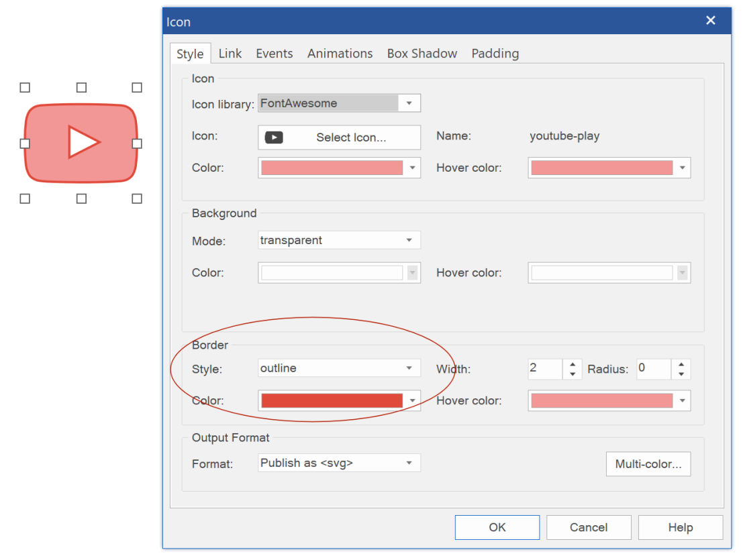Click the Border Width input field
The width and height of the screenshot is (743, 560).
tap(546, 369)
